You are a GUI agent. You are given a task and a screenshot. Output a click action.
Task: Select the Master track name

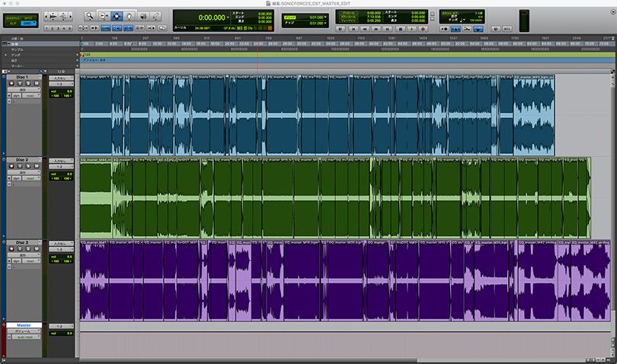(24, 325)
